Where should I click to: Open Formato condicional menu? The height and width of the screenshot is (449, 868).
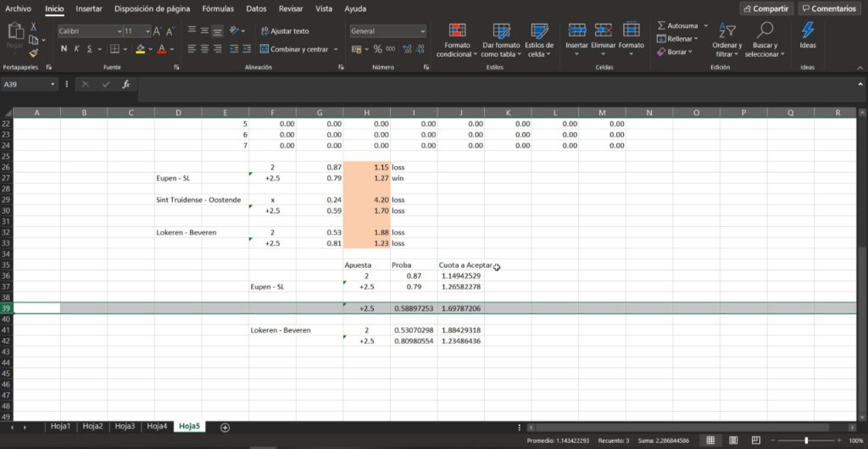[x=457, y=41]
